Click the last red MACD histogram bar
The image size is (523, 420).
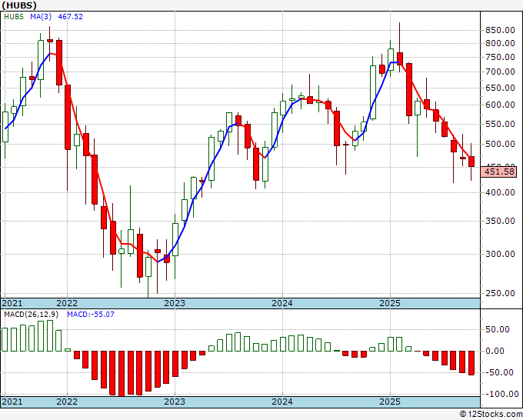tap(471, 363)
